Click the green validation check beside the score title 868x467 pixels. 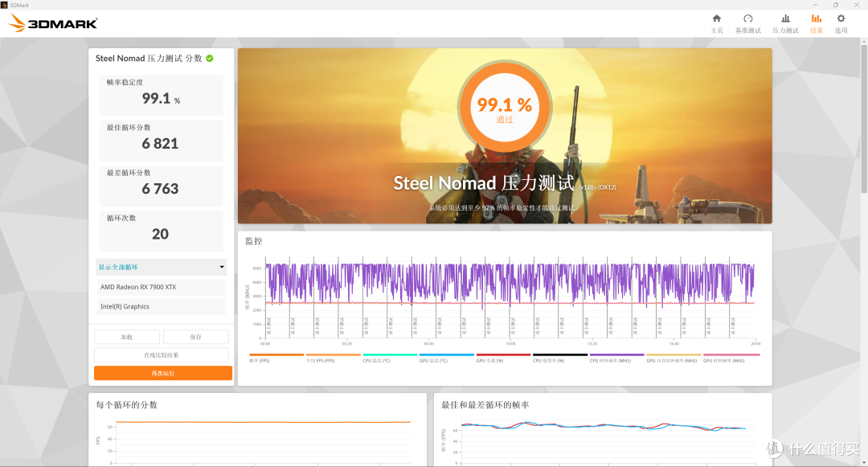pos(210,58)
